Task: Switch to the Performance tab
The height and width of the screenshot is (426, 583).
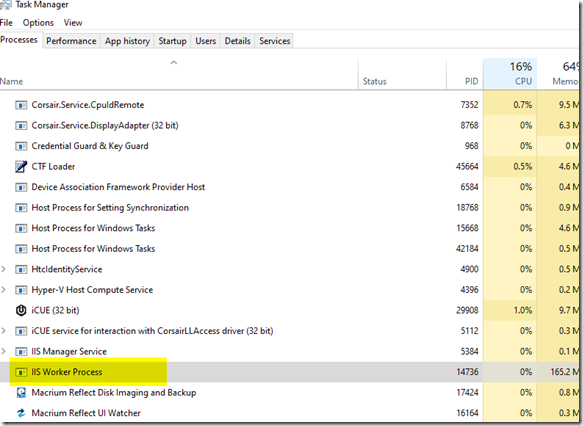Action: 71,41
